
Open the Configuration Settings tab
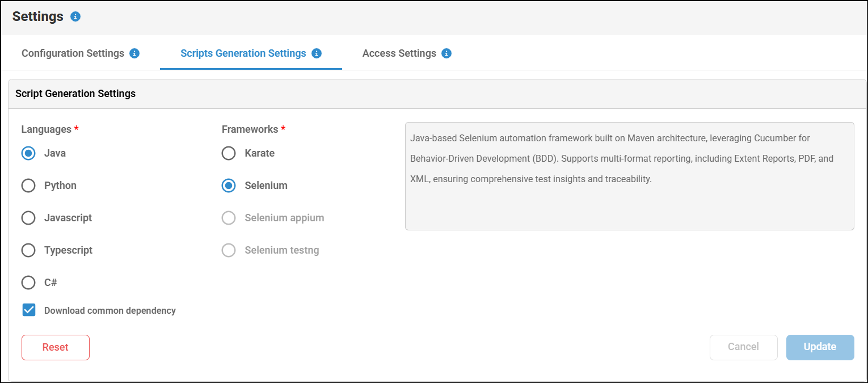tap(73, 53)
